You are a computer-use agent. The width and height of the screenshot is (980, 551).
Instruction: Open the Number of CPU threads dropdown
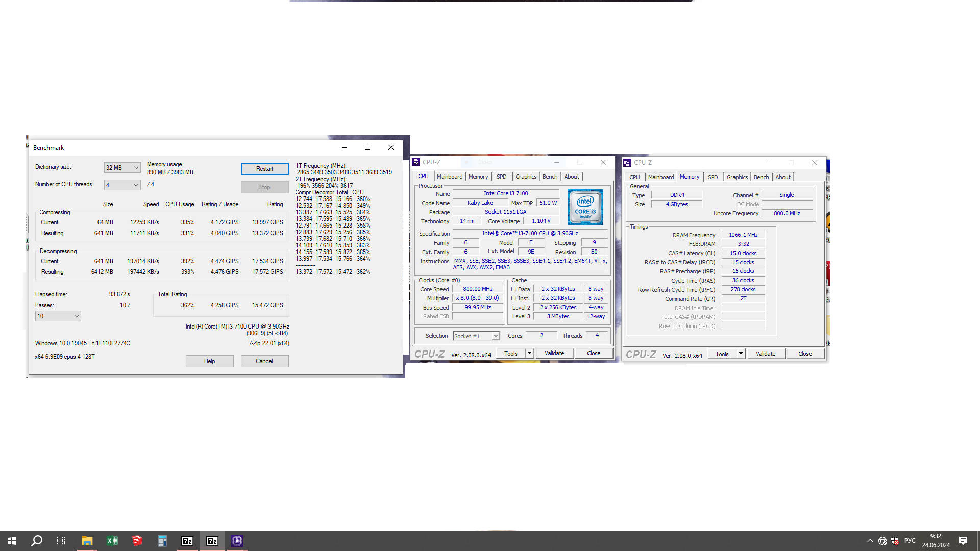tap(122, 185)
